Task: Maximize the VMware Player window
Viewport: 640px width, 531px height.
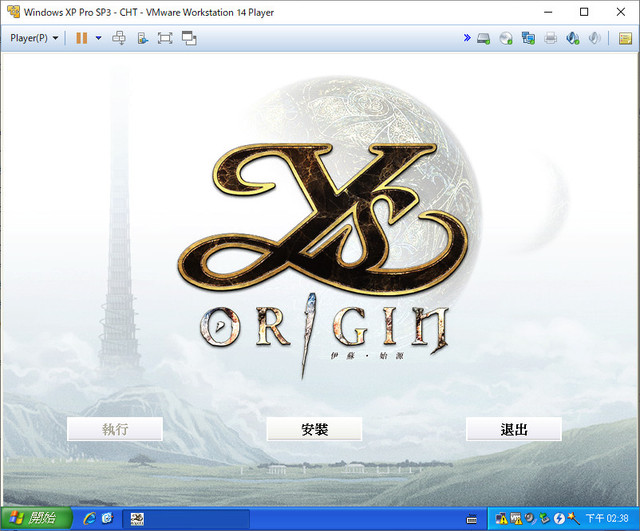Action: (x=584, y=12)
